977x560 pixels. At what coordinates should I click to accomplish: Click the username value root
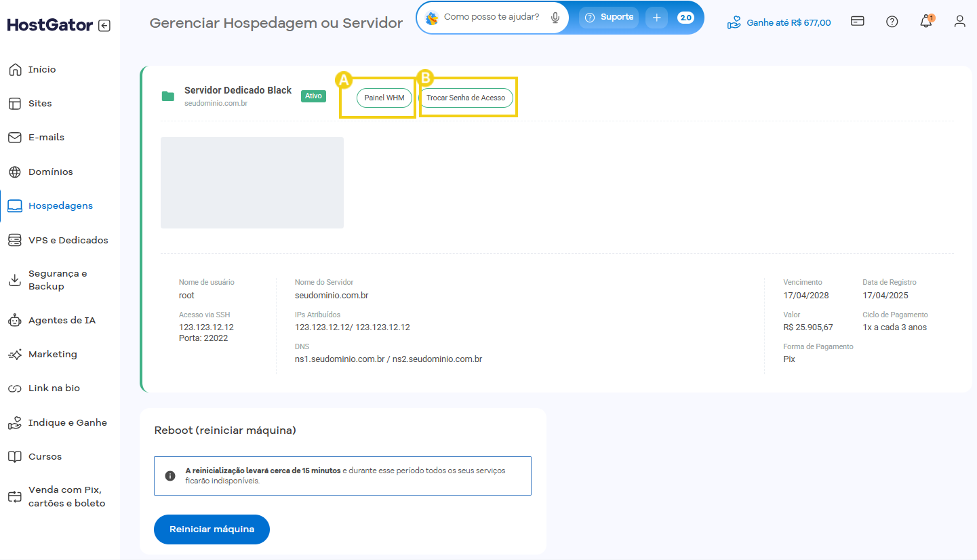click(x=186, y=296)
